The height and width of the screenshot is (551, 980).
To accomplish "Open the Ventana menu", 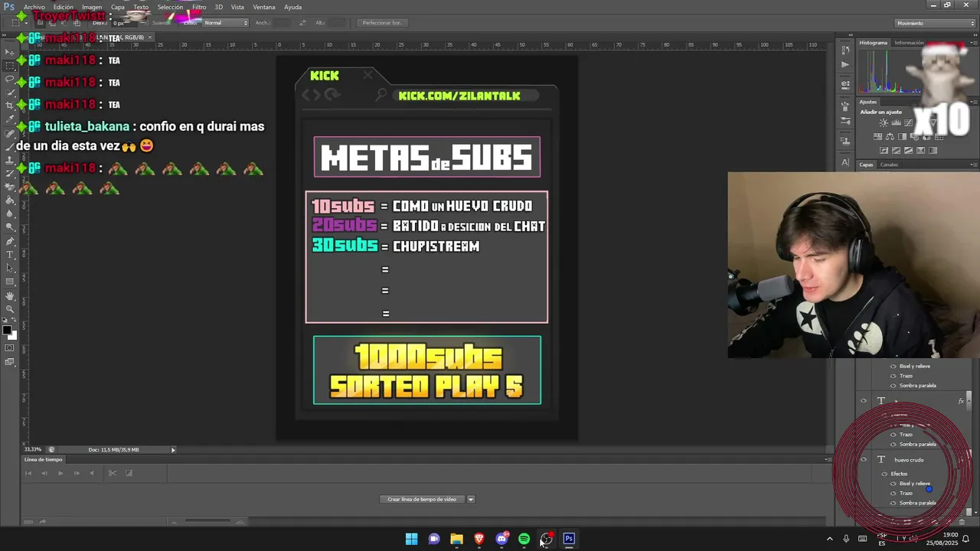I will pos(264,7).
